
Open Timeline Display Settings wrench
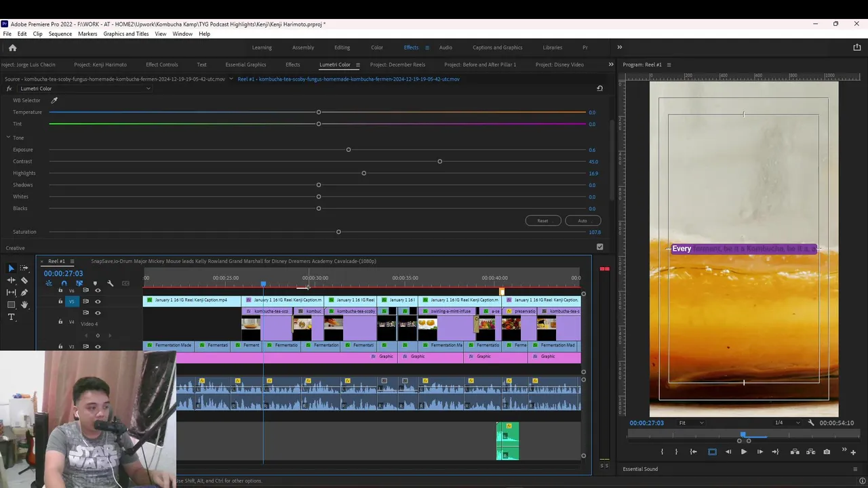pos(111,283)
